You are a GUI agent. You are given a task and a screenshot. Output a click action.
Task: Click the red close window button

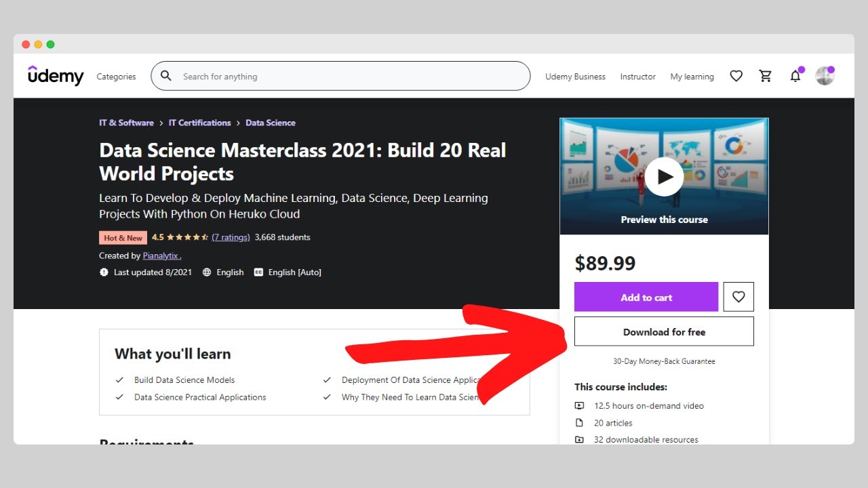click(x=26, y=45)
